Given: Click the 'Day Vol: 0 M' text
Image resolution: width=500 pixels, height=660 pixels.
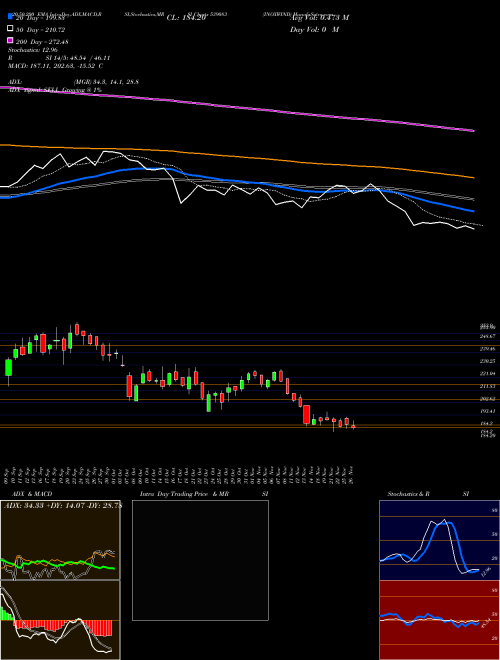Looking at the screenshot, I should point(314,29).
